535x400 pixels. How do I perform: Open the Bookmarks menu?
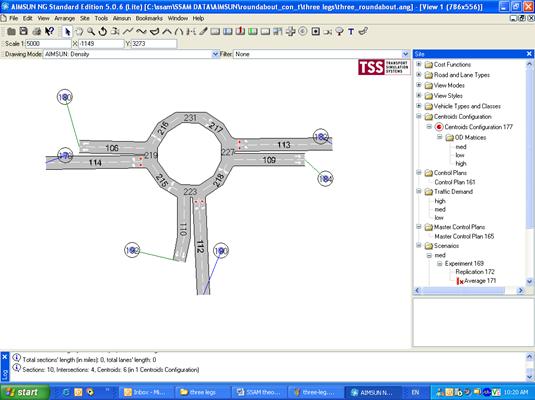tap(149, 18)
